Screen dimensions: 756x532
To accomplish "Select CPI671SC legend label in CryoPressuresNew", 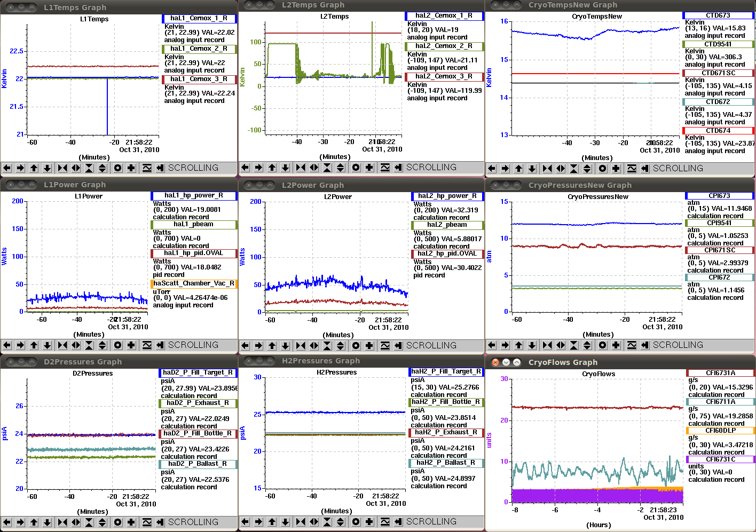I will coord(720,250).
